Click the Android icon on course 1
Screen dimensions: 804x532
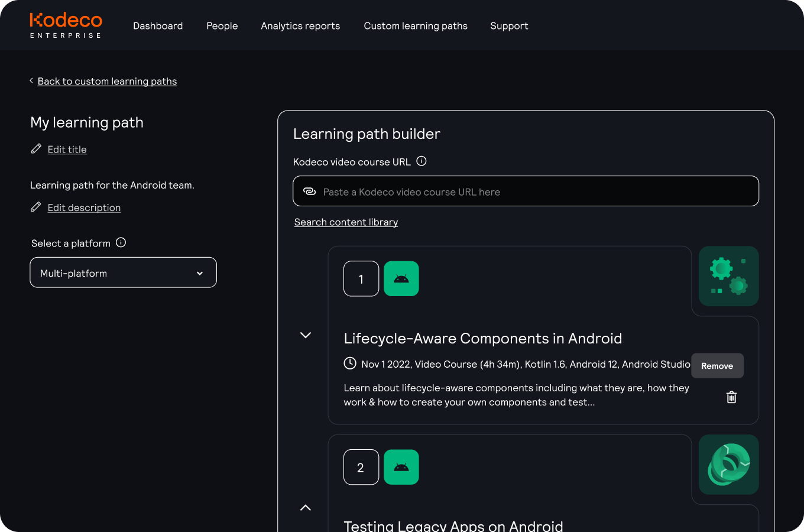401,278
